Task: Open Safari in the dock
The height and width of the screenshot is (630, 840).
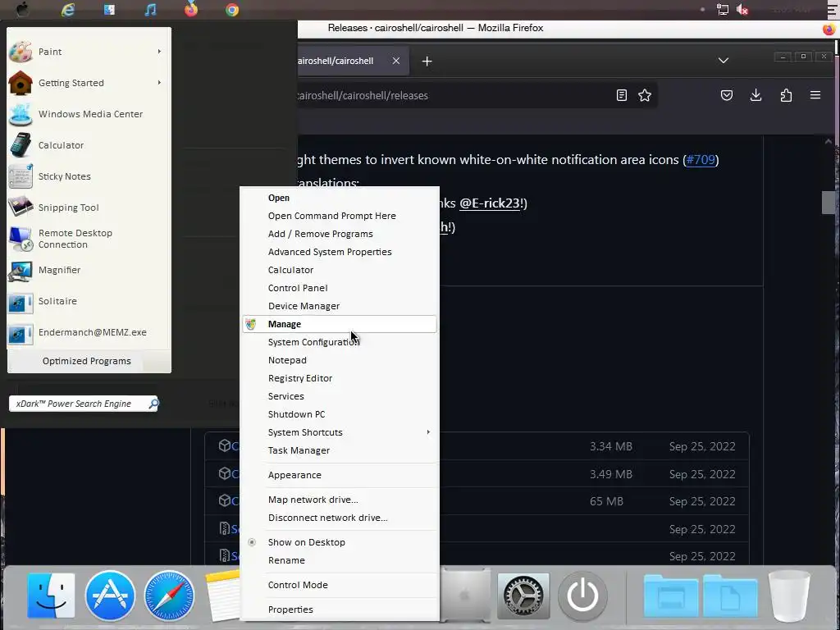Action: point(169,596)
